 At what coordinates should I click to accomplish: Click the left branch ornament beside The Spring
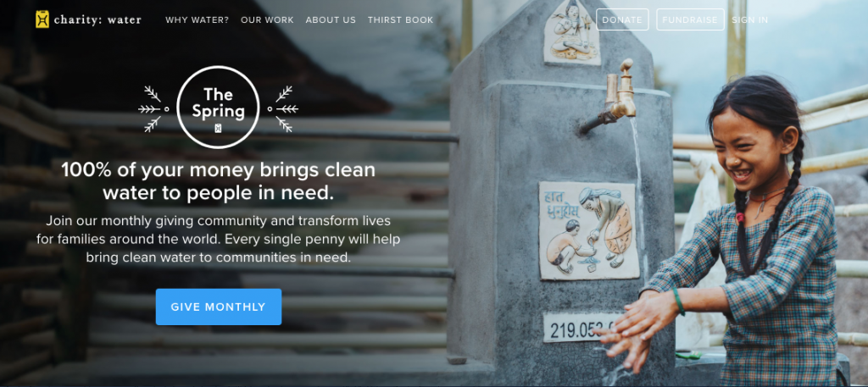point(153,109)
